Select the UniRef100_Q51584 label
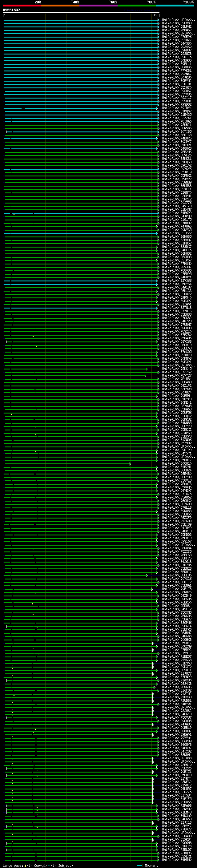 [177, 379]
